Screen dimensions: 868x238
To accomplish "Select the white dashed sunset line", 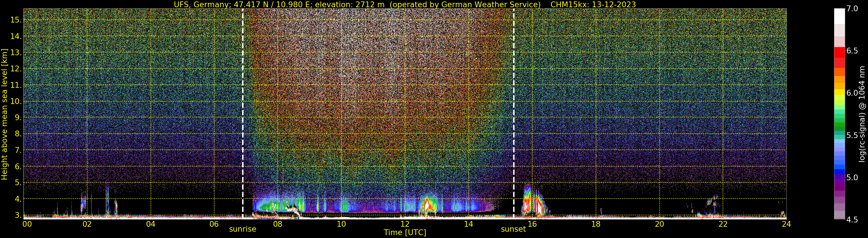I will pyautogui.click(x=513, y=114).
